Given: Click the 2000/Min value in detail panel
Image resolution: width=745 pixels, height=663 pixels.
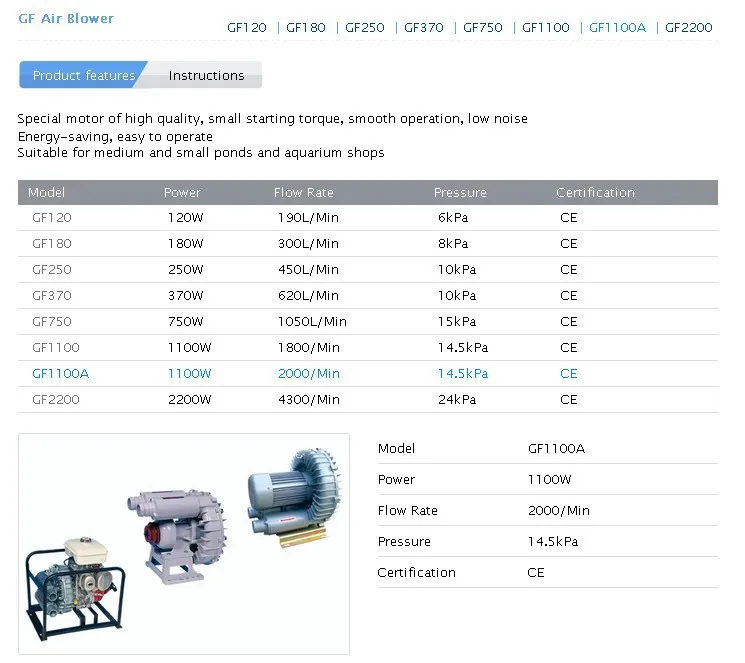Looking at the screenshot, I should tap(558, 510).
